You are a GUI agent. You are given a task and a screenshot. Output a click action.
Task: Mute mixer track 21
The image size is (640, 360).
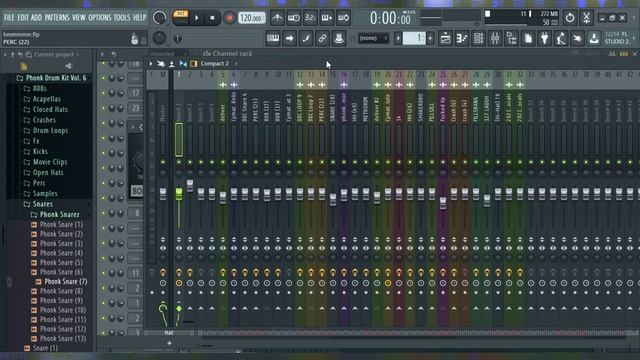(399, 162)
